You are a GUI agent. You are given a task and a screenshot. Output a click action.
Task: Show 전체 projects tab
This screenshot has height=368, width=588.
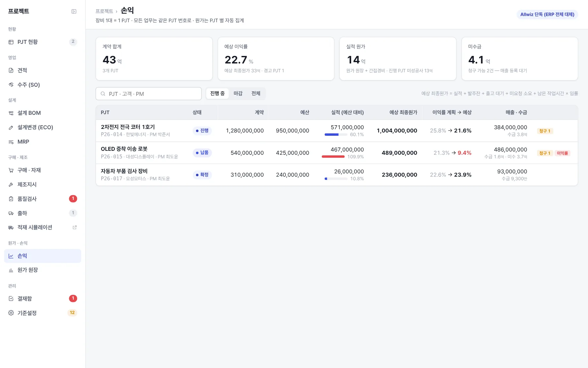tap(256, 94)
